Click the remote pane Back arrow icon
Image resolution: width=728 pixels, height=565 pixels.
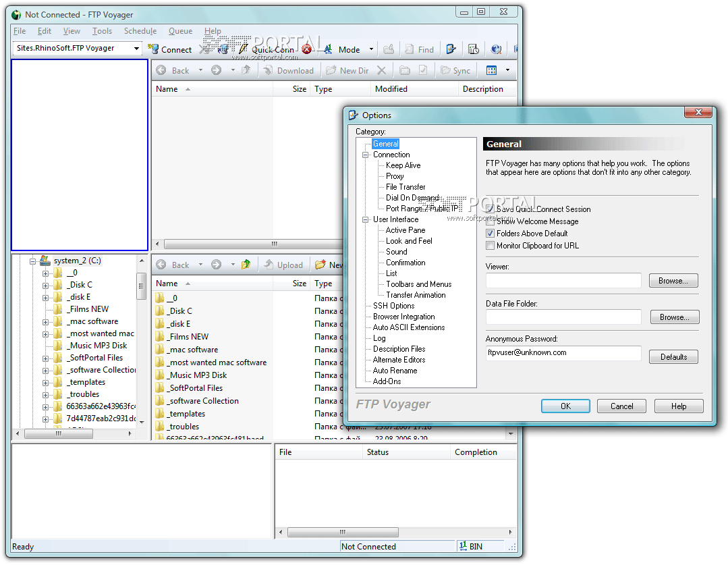161,70
